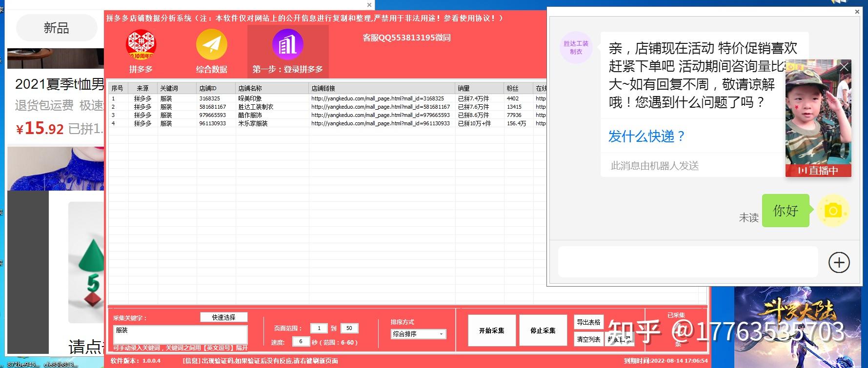The width and height of the screenshot is (868, 368).
Task: Click the 清空列表 button
Action: [x=588, y=339]
